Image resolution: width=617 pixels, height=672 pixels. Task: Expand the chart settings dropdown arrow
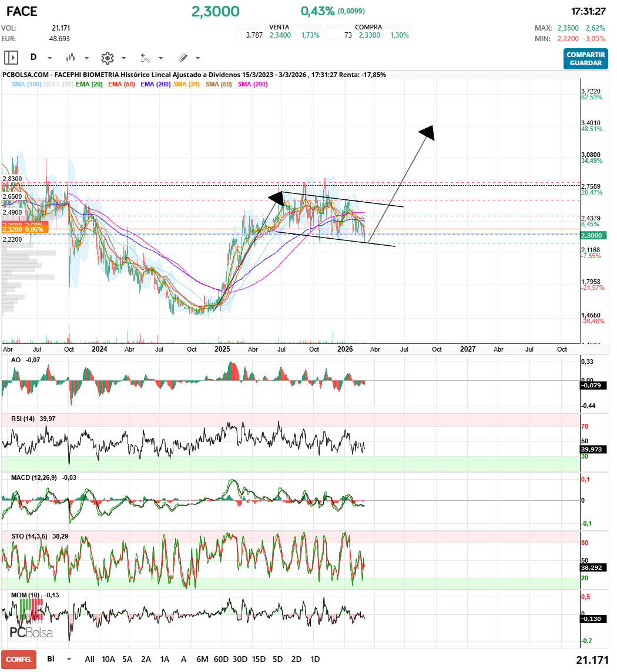[123, 58]
